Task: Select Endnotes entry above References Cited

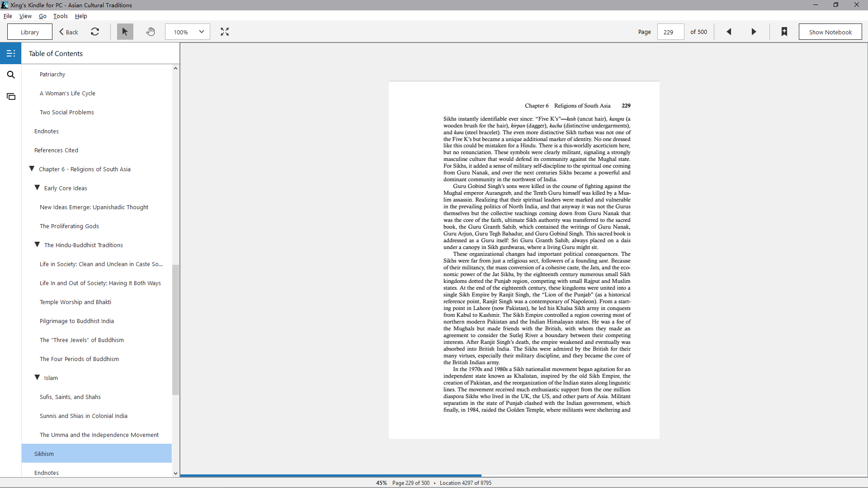Action: point(47,131)
